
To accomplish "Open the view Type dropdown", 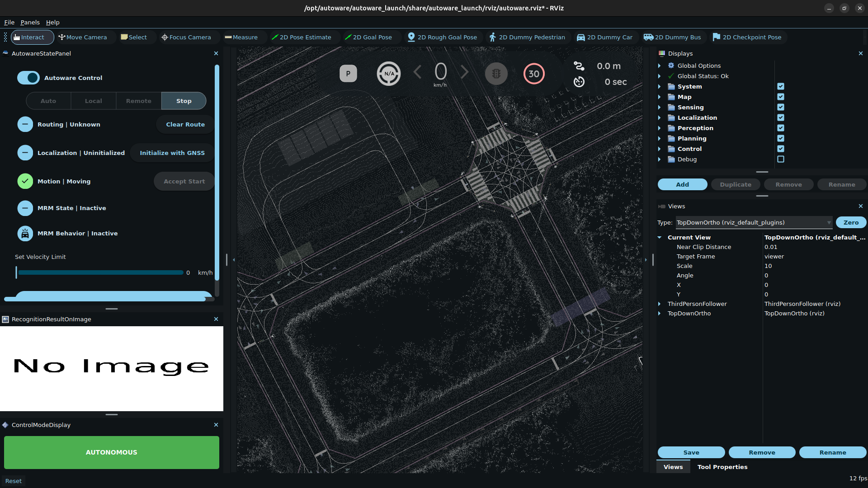I will (754, 222).
